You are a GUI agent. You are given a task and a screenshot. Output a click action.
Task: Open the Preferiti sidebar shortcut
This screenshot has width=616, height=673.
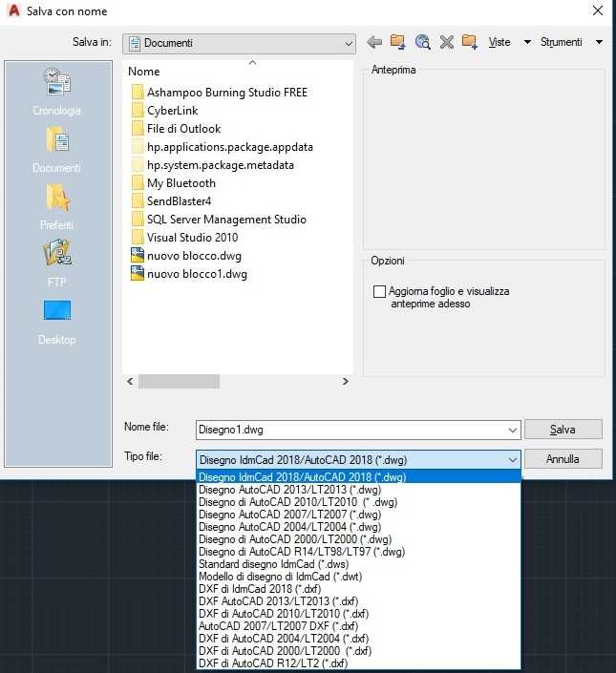(57, 206)
